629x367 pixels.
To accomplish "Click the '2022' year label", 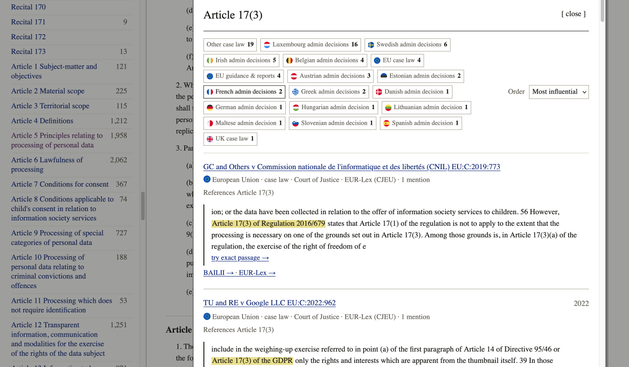I will coord(581,304).
